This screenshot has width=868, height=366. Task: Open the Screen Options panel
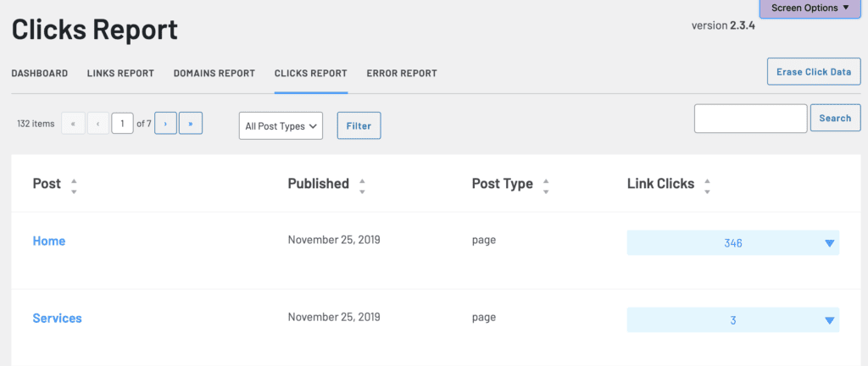[x=810, y=8]
